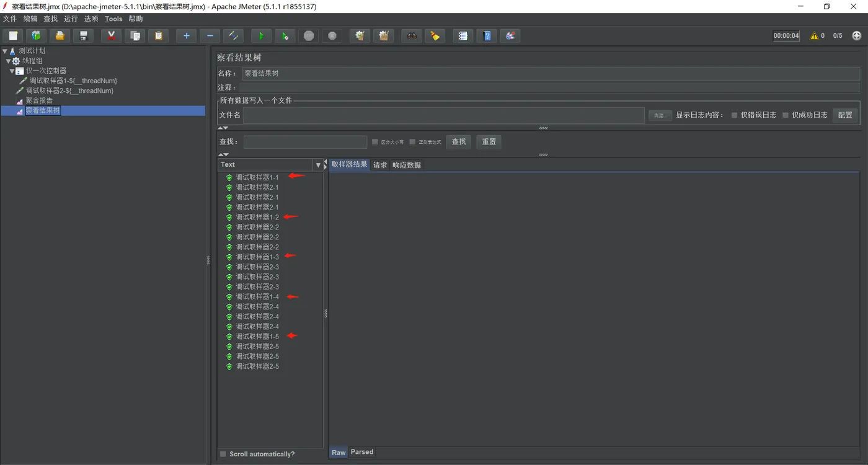The width and height of the screenshot is (868, 465).
Task: Click Start no pauses icon
Action: (x=285, y=36)
